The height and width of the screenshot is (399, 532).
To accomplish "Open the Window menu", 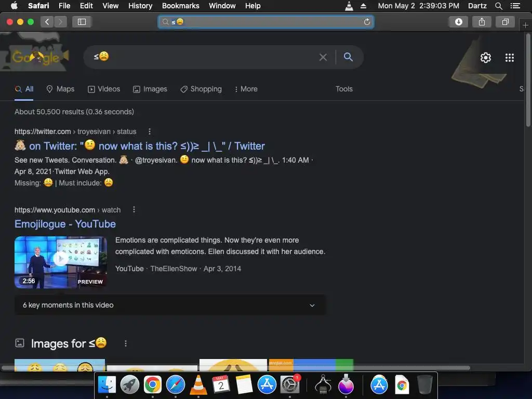I will [x=222, y=6].
